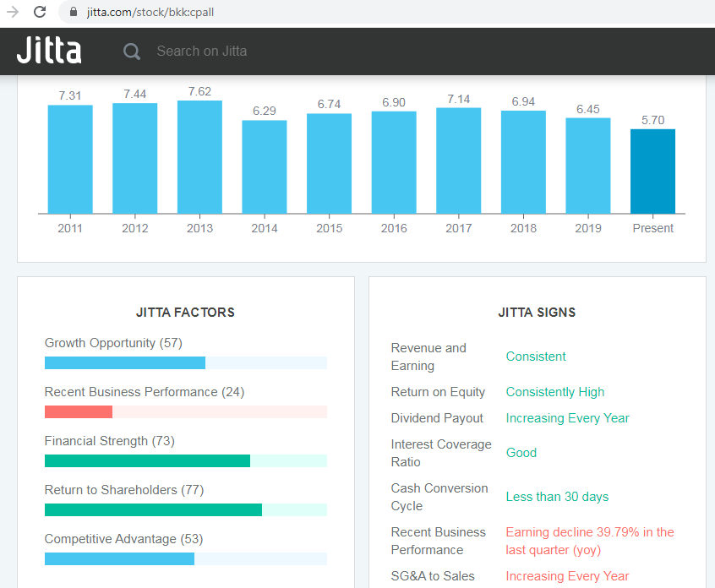Select the jitta.com/stock/bkk:cpall address bar URL
Viewport: 715px width, 588px height.
click(x=150, y=12)
